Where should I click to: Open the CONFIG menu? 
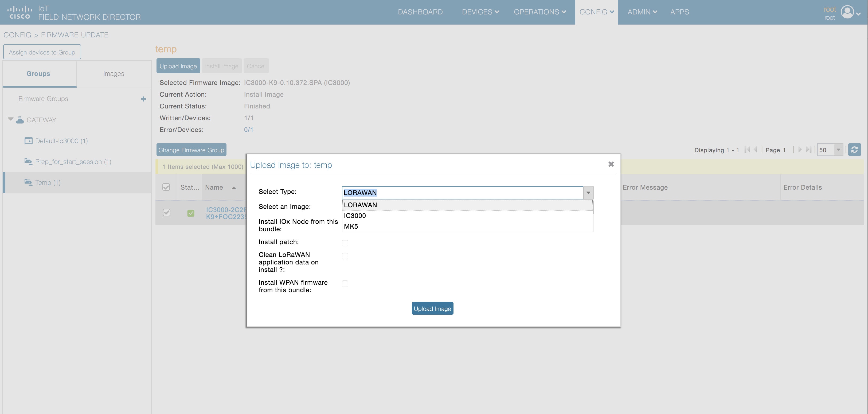click(x=596, y=12)
